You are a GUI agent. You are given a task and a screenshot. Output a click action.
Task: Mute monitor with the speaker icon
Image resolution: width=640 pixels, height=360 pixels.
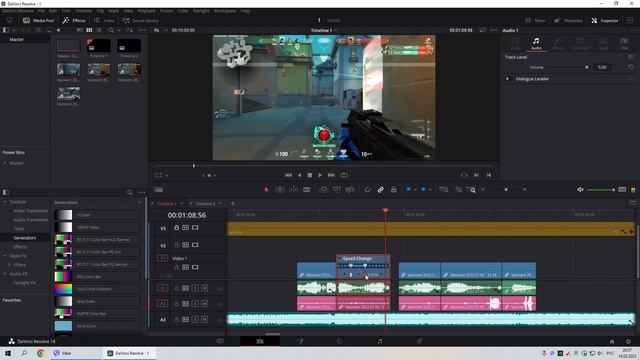pyautogui.click(x=580, y=189)
